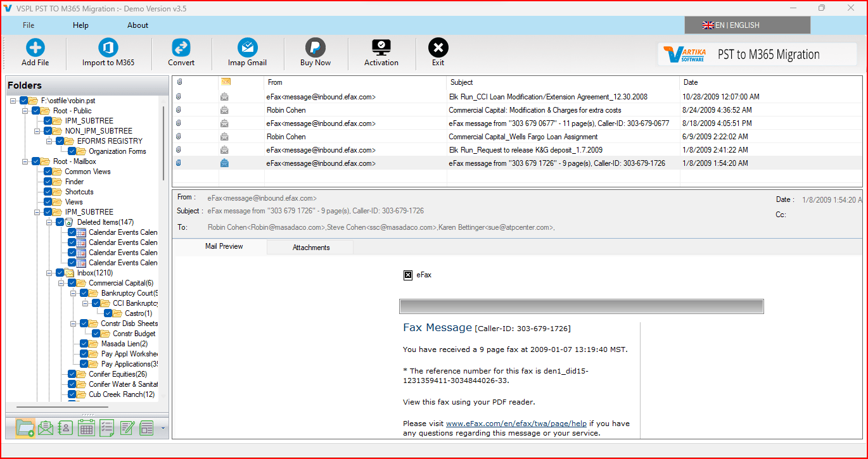Click the folder tree vertical scrollbar

pos(163,142)
